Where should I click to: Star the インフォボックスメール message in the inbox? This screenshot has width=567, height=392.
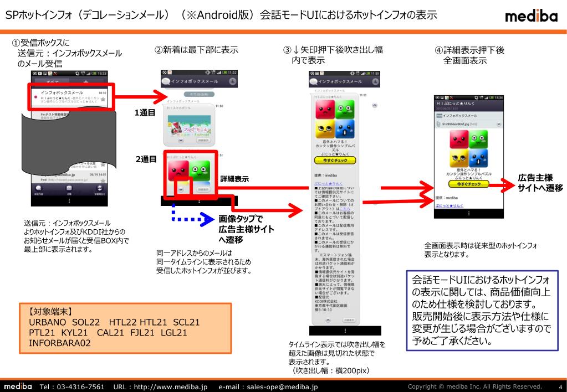103,99
